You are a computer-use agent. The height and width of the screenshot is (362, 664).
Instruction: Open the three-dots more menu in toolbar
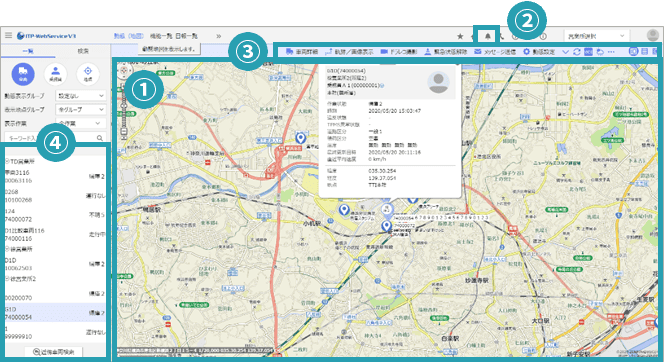click(611, 52)
